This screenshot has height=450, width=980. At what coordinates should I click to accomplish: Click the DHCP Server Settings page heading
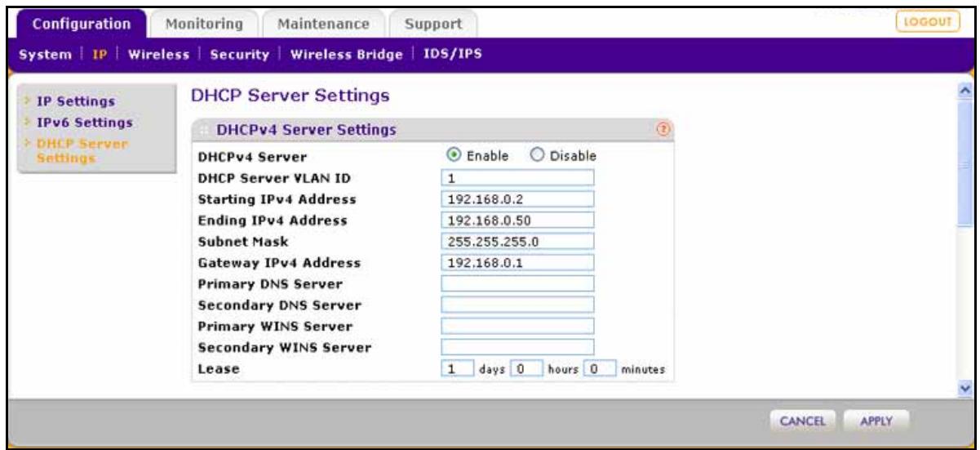pyautogui.click(x=289, y=97)
